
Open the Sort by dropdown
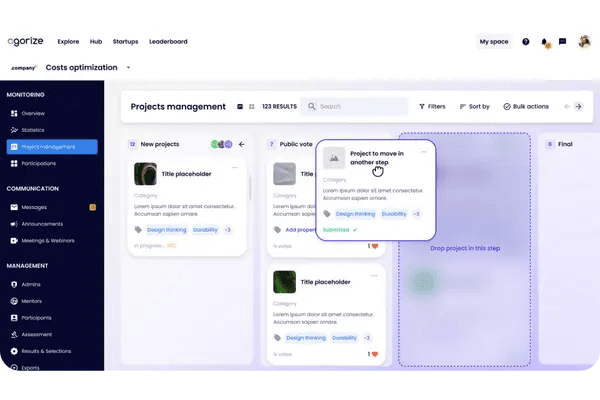point(474,106)
